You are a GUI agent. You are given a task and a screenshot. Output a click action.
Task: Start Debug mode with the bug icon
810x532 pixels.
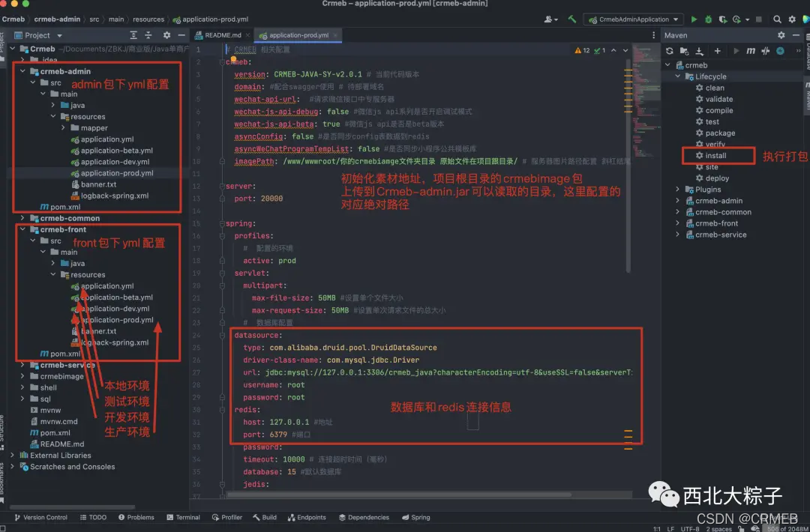[709, 19]
